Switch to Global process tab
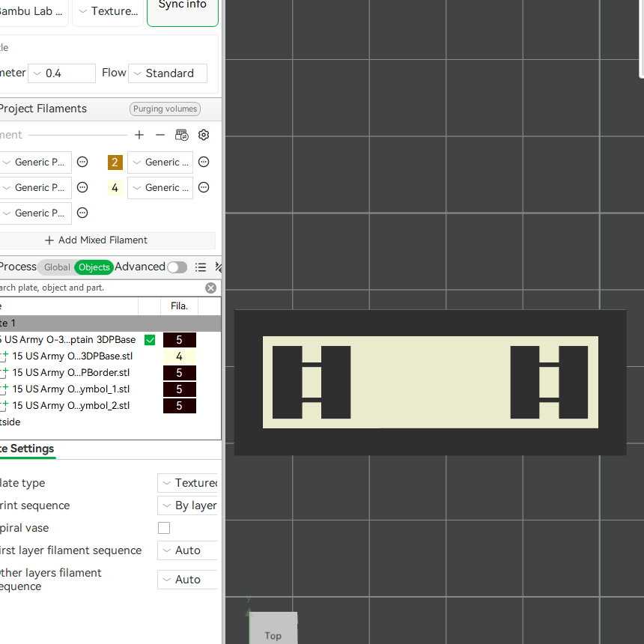644x644 pixels. point(57,267)
